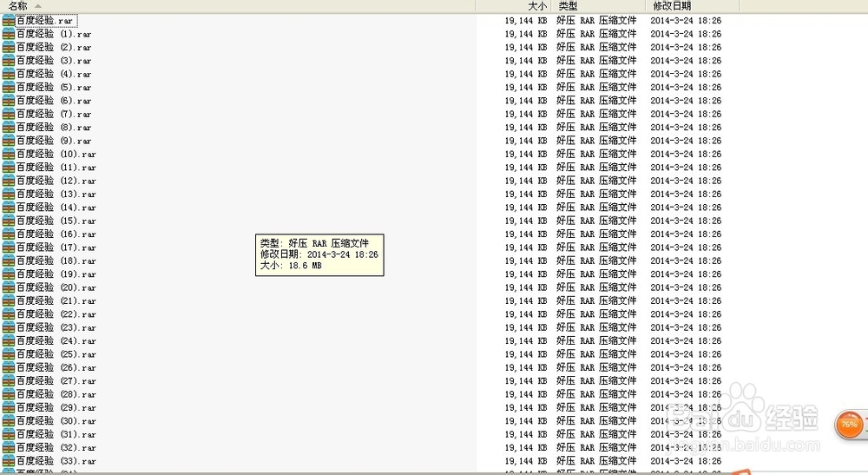This screenshot has width=868, height=475.
Task: Click the RAR icon of 百度经验 (18).rar
Action: tap(9, 261)
